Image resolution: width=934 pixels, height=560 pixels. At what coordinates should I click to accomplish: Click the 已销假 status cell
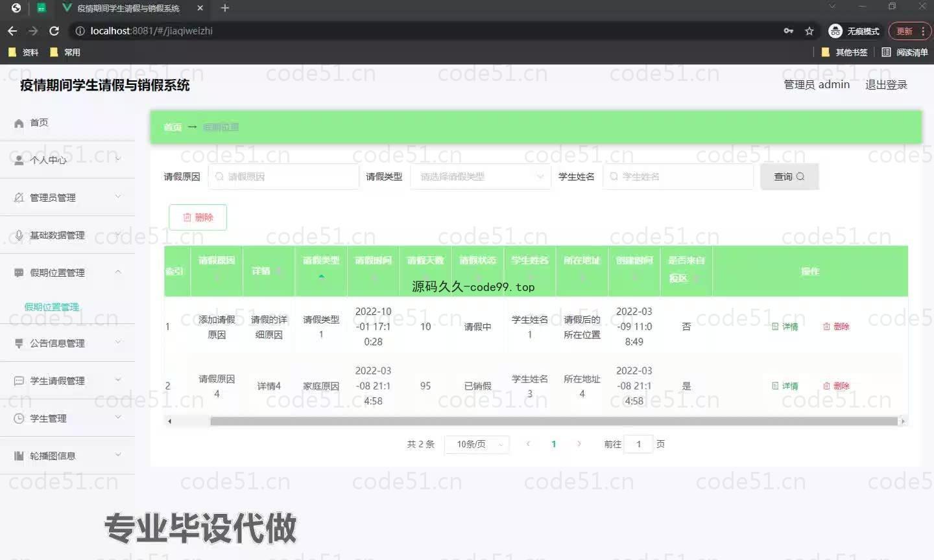pyautogui.click(x=477, y=386)
